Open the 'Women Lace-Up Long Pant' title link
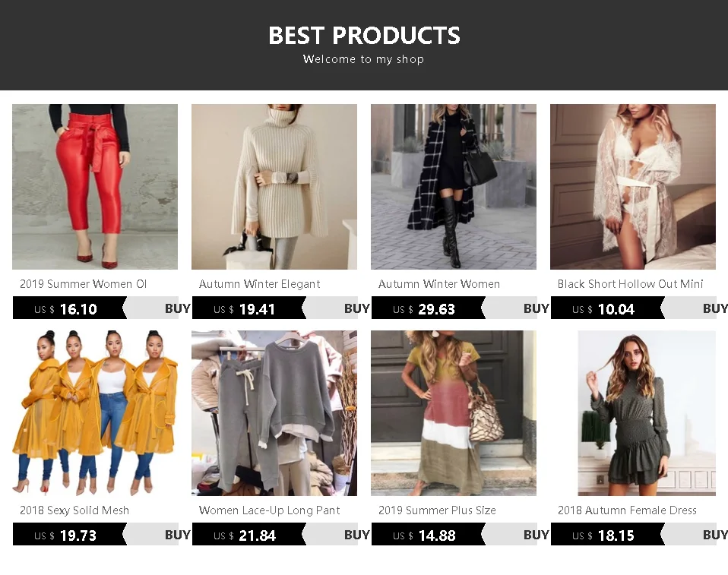This screenshot has height=575, width=728. [x=269, y=510]
